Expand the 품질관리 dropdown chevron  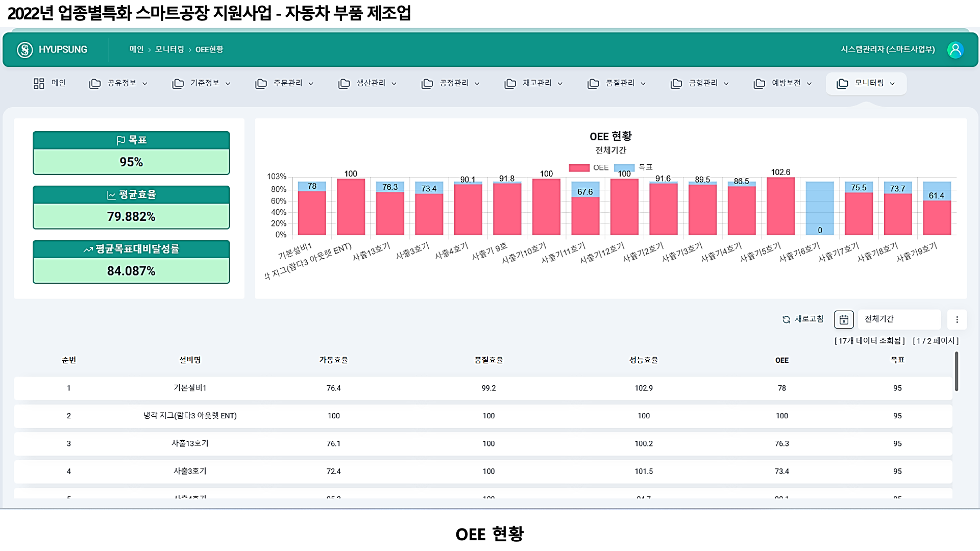pyautogui.click(x=643, y=84)
